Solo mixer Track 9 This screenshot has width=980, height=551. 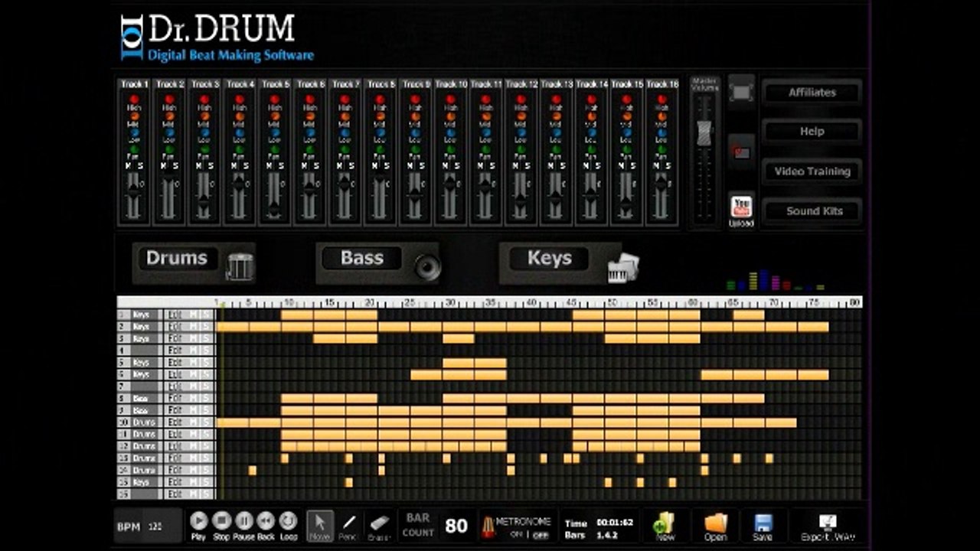click(x=422, y=166)
